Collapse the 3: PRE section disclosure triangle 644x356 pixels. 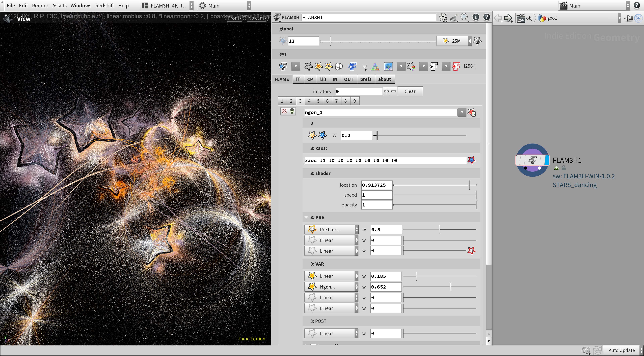[306, 217]
